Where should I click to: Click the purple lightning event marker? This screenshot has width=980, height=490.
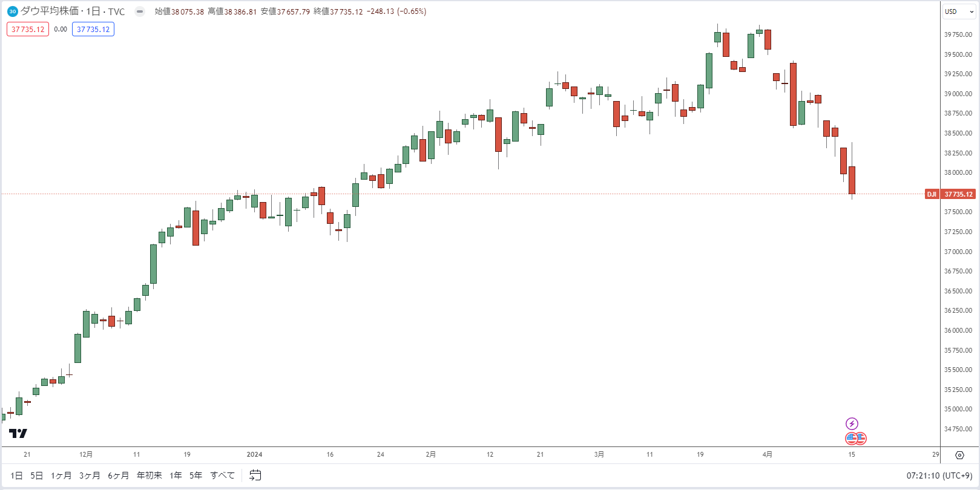(x=852, y=423)
